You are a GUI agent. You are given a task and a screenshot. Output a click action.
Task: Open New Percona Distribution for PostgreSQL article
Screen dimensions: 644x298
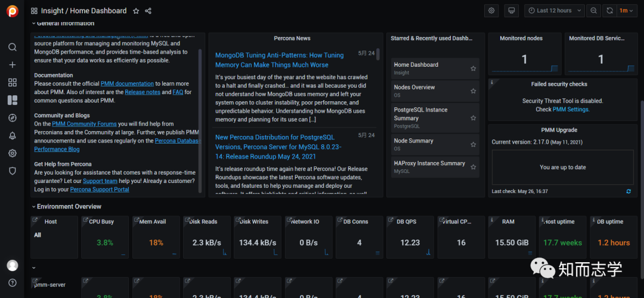click(278, 147)
